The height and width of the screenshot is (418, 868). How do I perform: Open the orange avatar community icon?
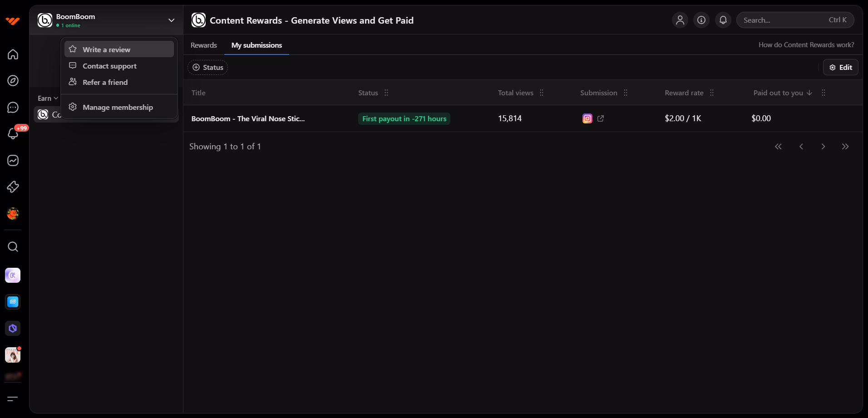coord(13,213)
